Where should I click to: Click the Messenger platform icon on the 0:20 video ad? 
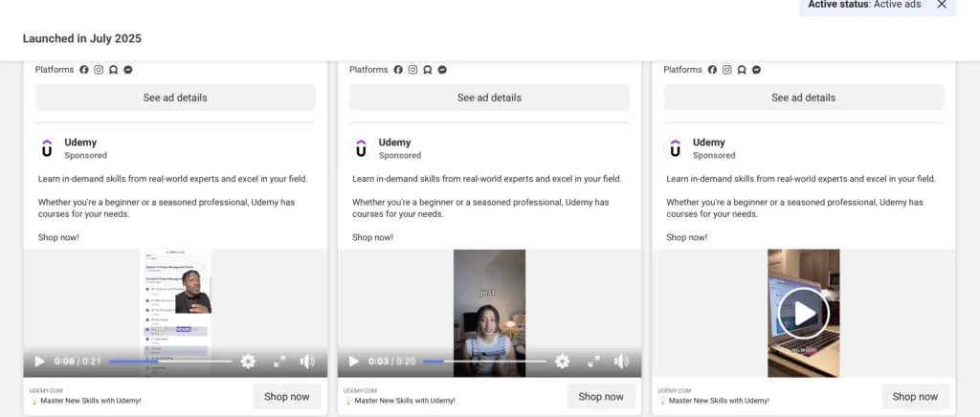442,70
